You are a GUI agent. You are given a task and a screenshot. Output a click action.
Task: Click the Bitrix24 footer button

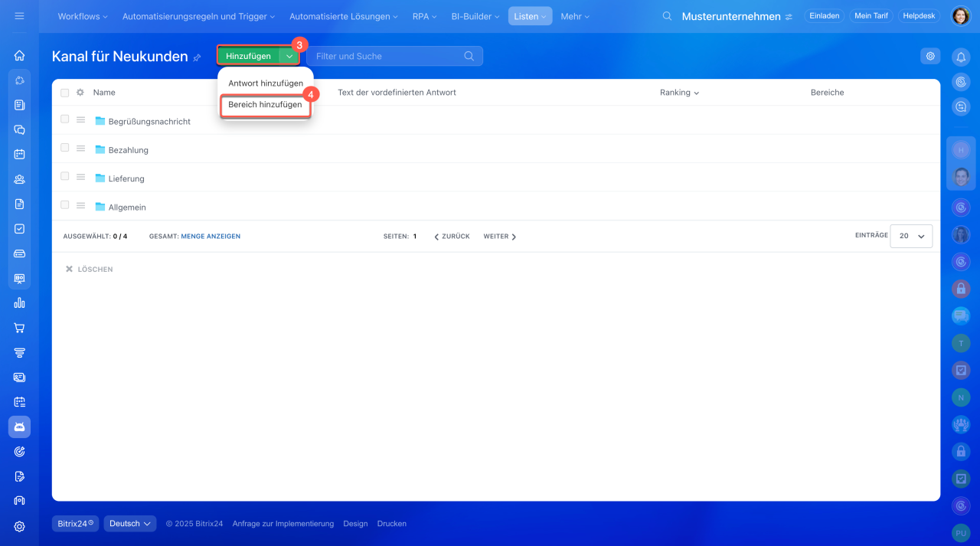75,524
